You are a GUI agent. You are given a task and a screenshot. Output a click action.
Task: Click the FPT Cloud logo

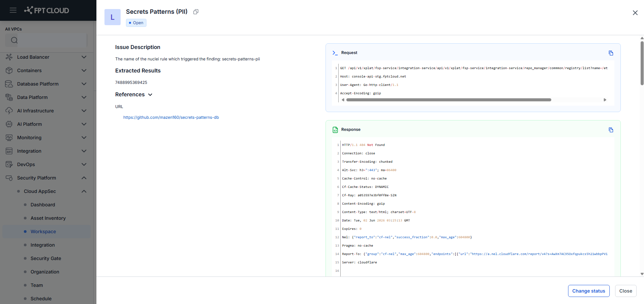tap(46, 10)
